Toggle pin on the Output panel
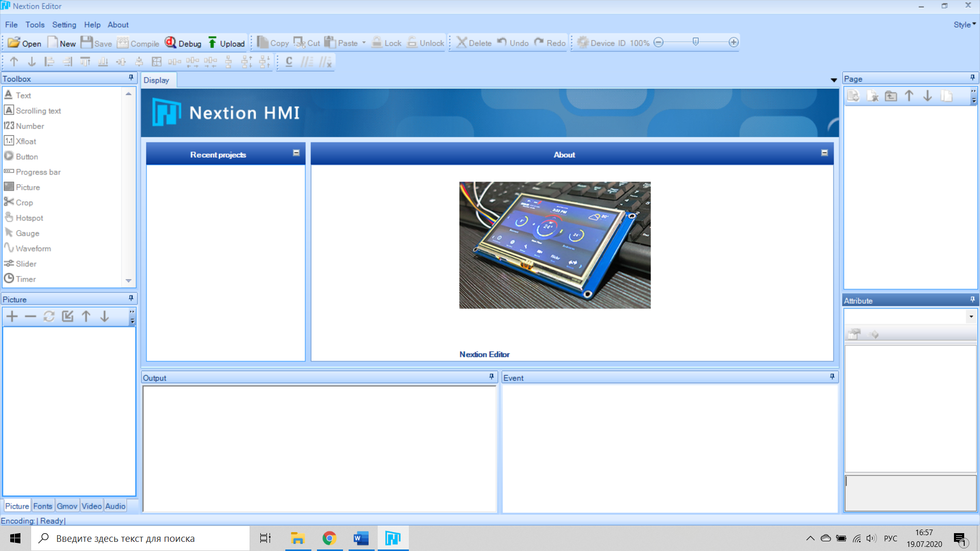Viewport: 980px width, 551px height. tap(492, 377)
